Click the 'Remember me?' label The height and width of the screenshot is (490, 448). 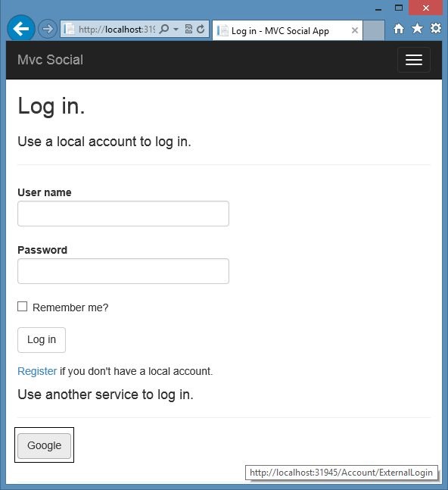point(70,307)
